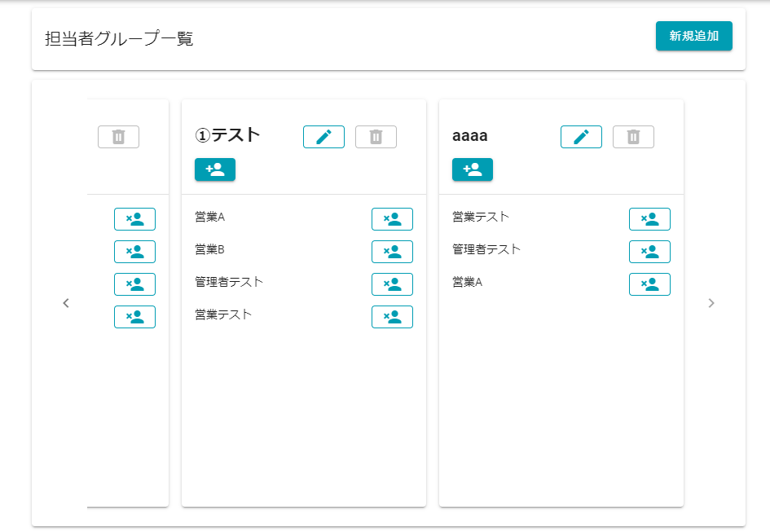Delete the aaaa group with trash icon

[633, 137]
